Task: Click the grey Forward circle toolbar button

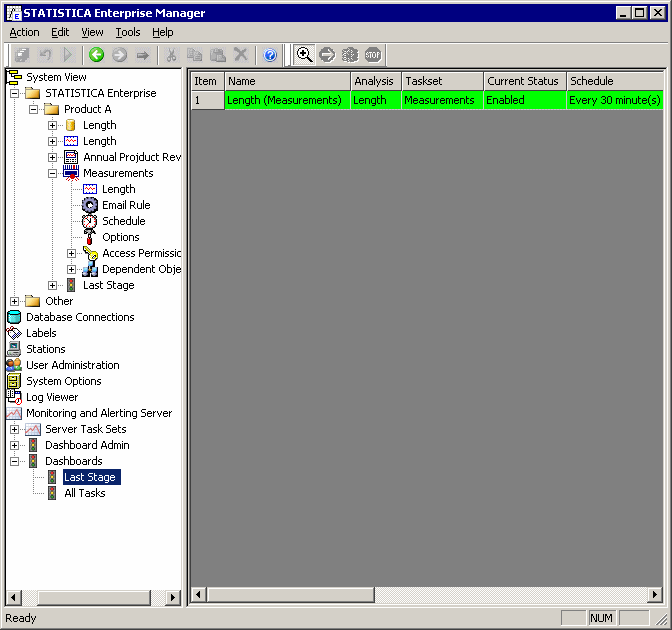Action: 120,55
